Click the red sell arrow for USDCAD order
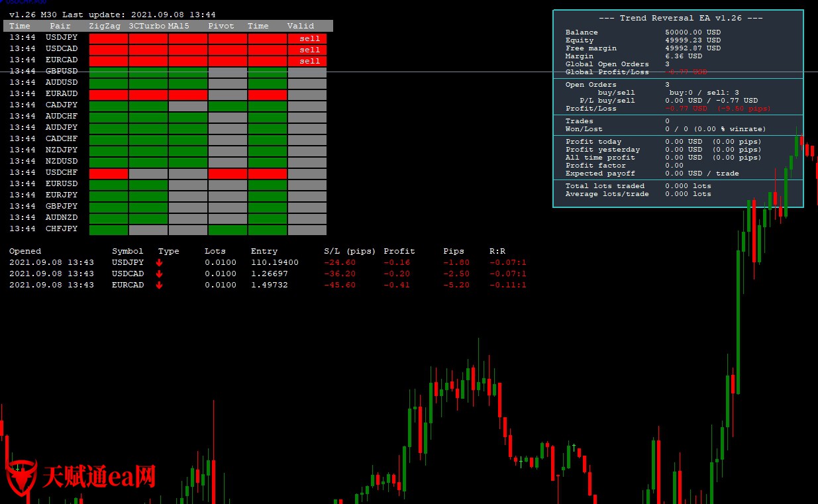Viewport: 818px width, 504px height. point(159,274)
